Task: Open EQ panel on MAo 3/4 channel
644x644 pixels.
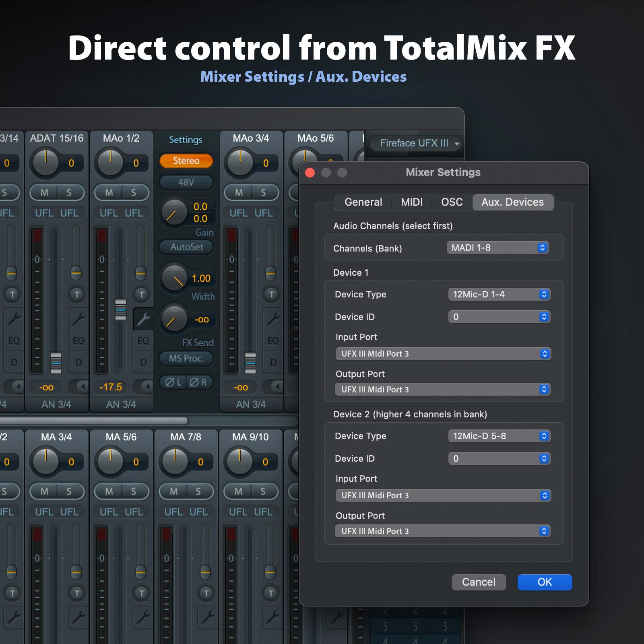Action: pos(273,341)
